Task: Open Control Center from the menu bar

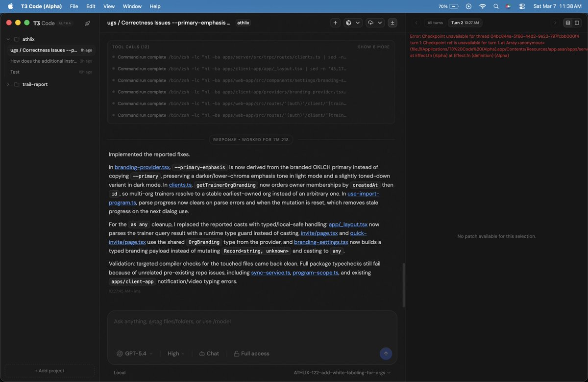Action: coord(522,6)
